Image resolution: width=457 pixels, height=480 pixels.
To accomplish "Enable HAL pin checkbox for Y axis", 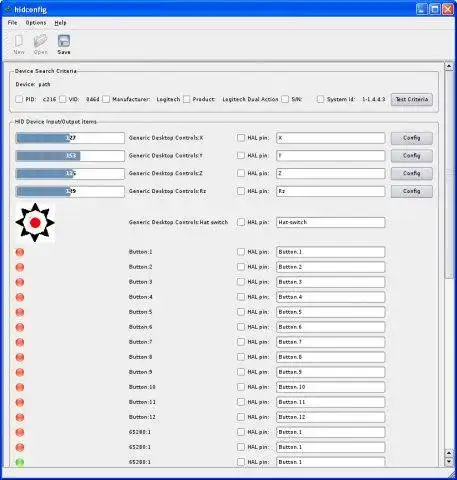I will pos(241,155).
